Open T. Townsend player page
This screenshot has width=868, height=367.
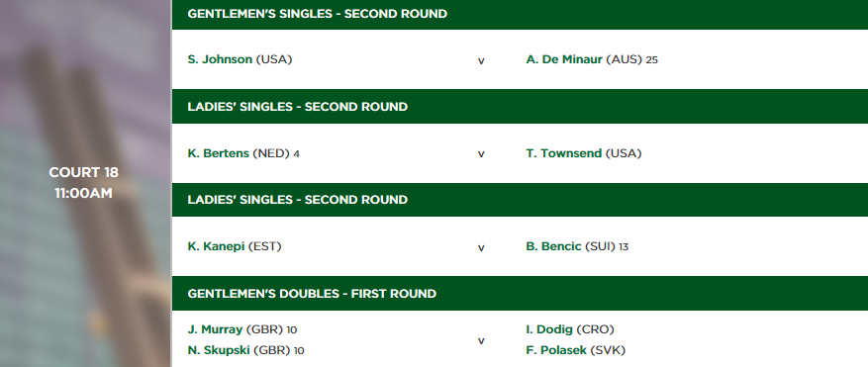563,153
